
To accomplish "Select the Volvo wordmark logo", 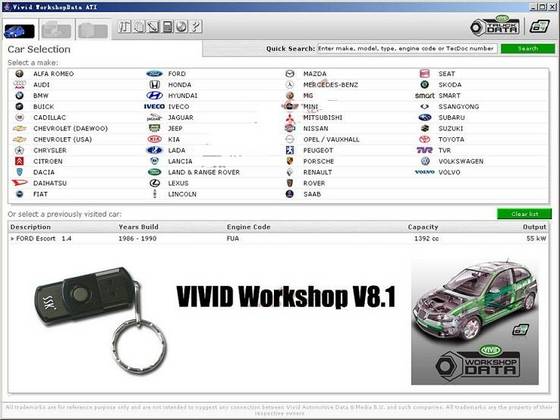I will point(424,172).
